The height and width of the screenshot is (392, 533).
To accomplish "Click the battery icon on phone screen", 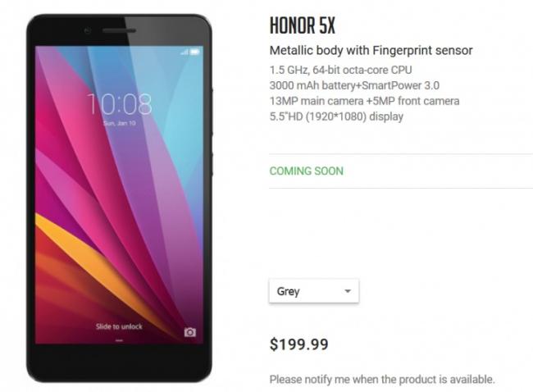I will click(195, 52).
